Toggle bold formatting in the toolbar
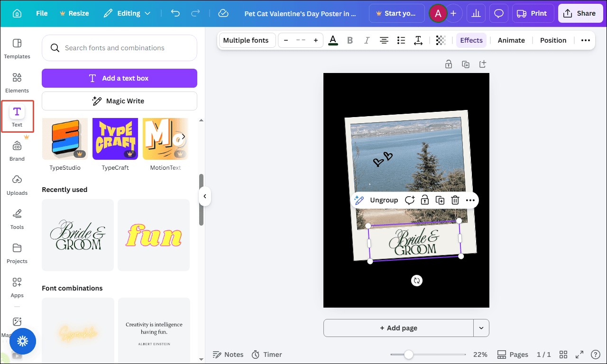 pos(350,40)
